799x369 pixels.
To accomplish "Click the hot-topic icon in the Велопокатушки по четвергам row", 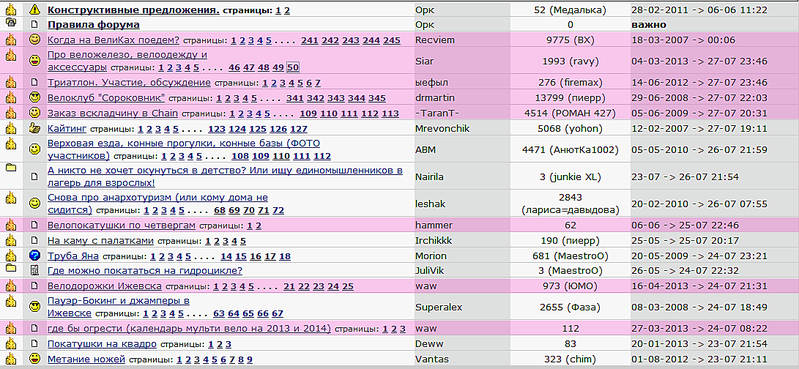I will (x=10, y=224).
